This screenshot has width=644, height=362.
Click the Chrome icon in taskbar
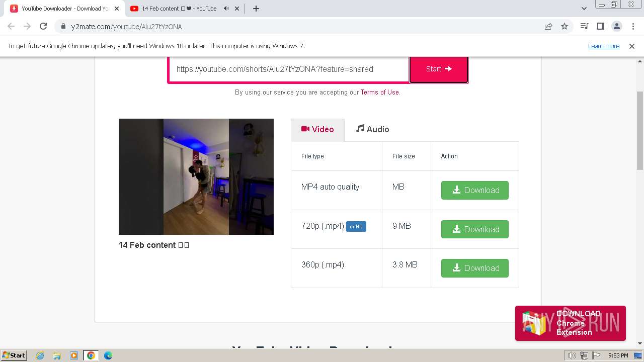pyautogui.click(x=91, y=355)
